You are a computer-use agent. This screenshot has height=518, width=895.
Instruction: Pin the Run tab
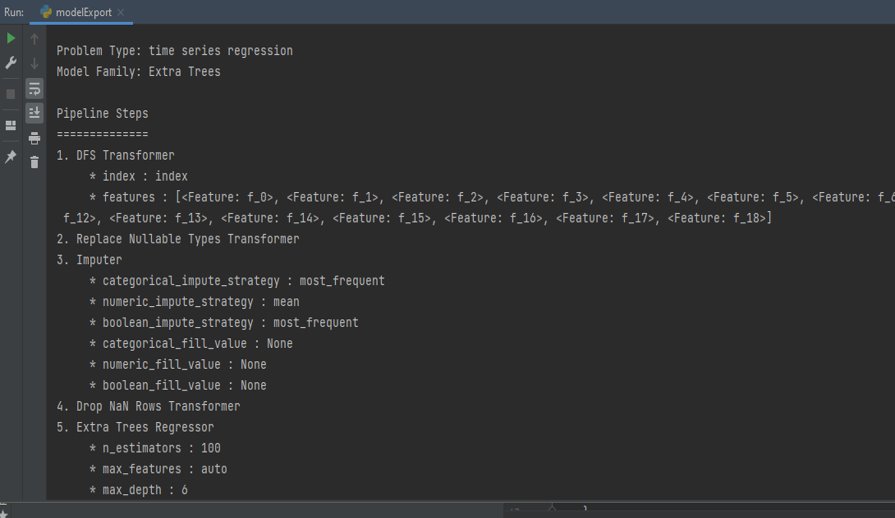[11, 157]
